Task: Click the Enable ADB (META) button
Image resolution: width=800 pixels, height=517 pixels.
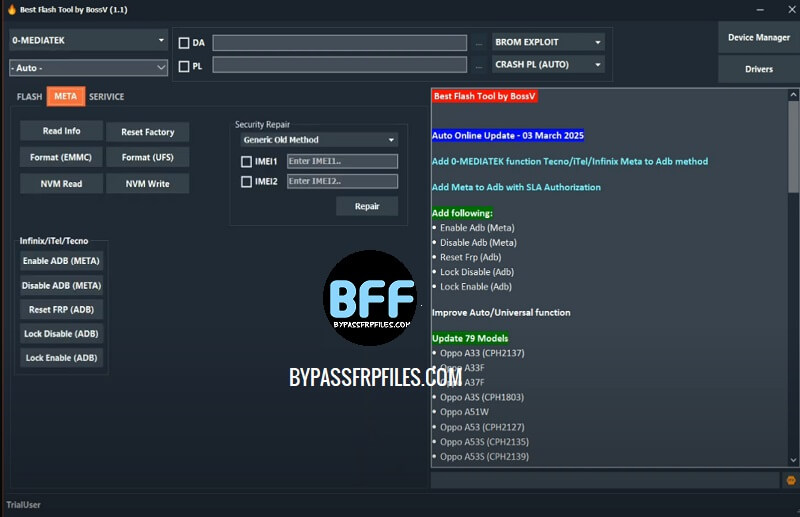Action: pyautogui.click(x=61, y=261)
